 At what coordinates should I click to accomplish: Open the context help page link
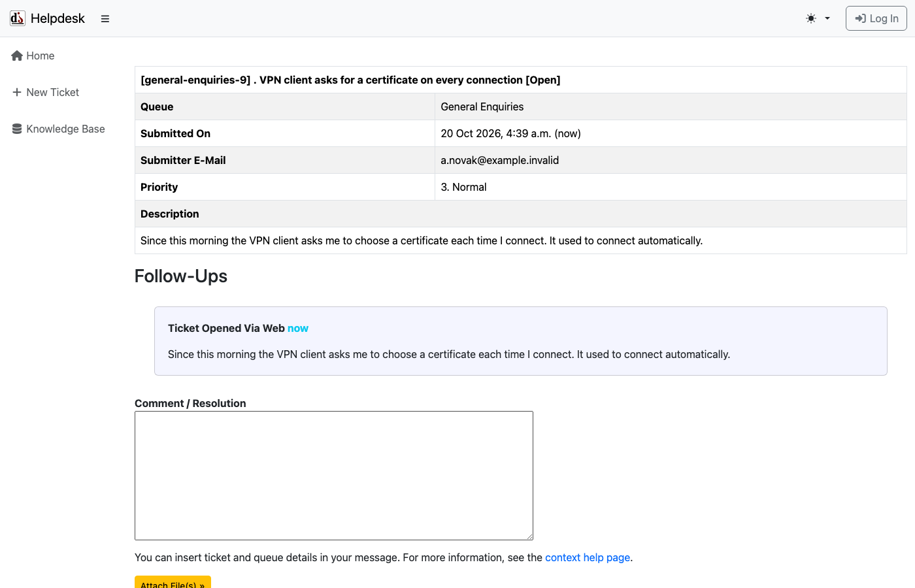click(588, 558)
